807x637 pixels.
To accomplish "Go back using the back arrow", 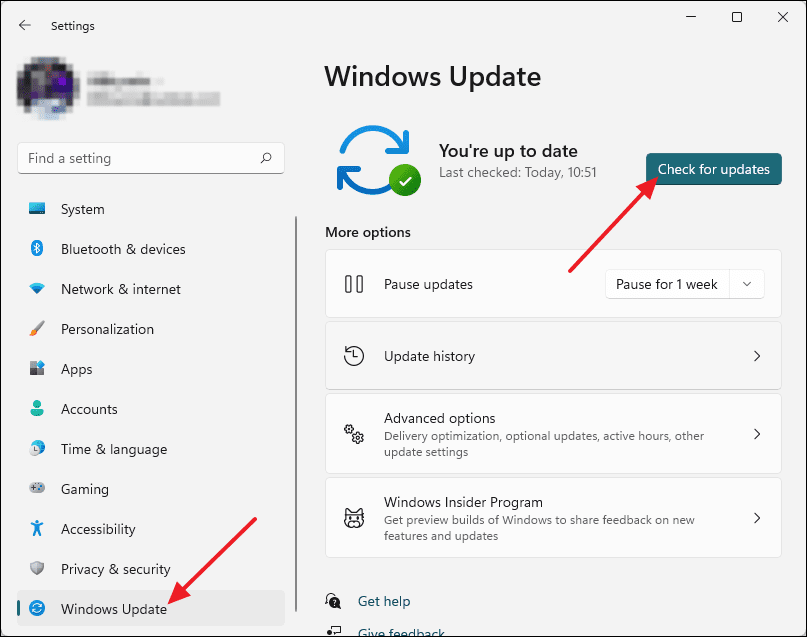I will coord(23,25).
